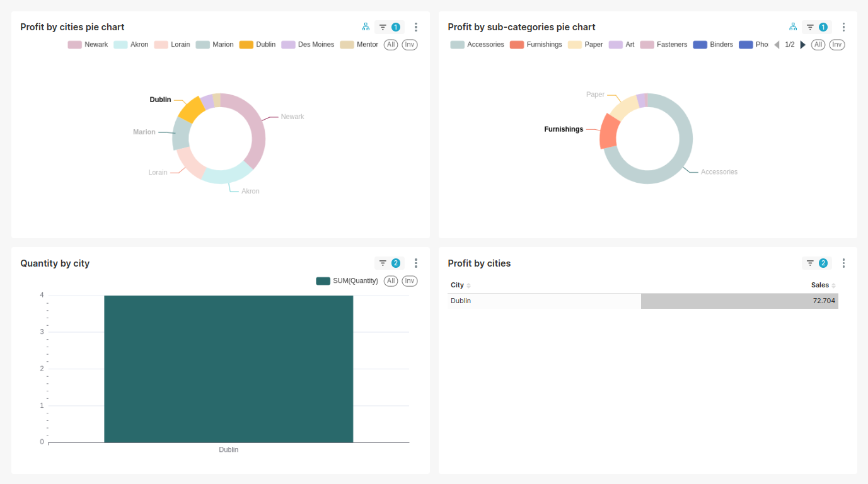This screenshot has width=868, height=484.
Task: Toggle Fasteners legend entry
Action: 664,45
